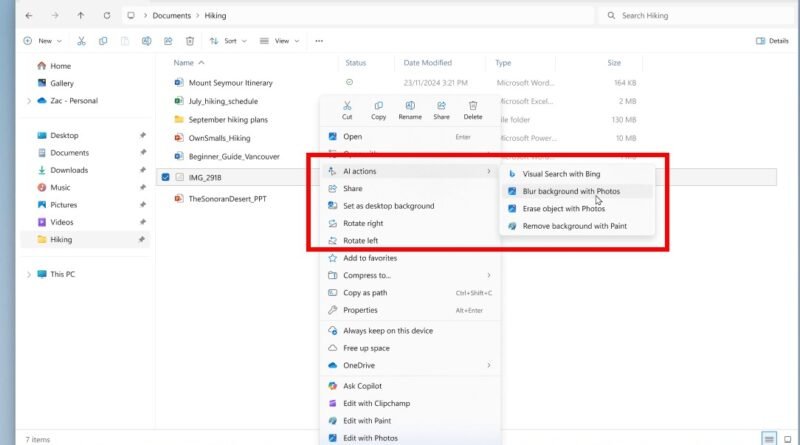Click the Delete button in the context menu
Image resolution: width=800 pixels, height=445 pixels.
pyautogui.click(x=473, y=110)
